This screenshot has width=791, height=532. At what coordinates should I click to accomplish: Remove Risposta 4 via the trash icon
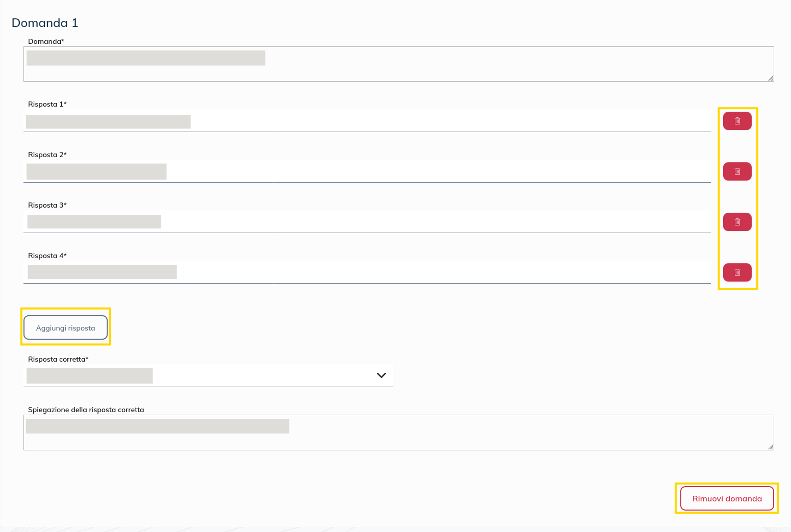pos(737,272)
